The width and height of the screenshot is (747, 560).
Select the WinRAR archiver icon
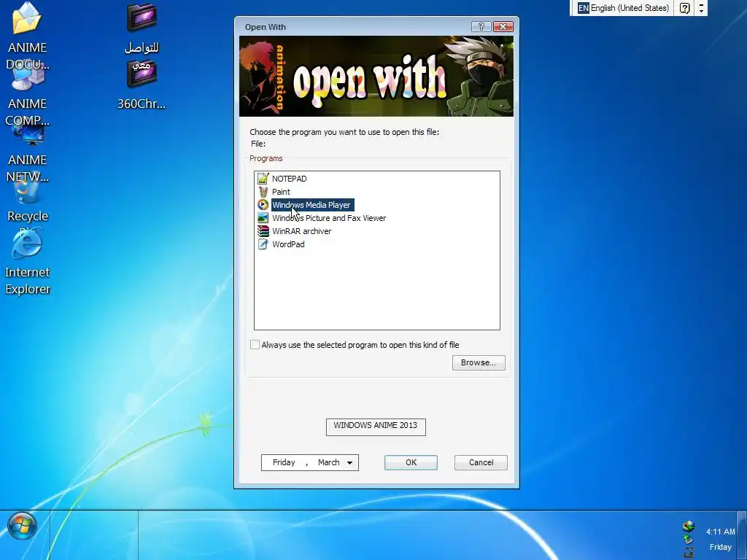263,231
